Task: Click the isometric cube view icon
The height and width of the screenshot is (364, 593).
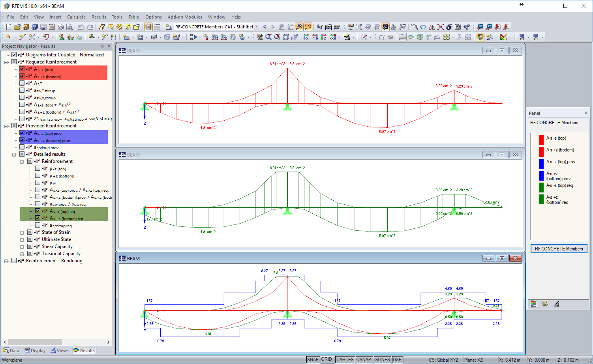Action: [x=286, y=37]
